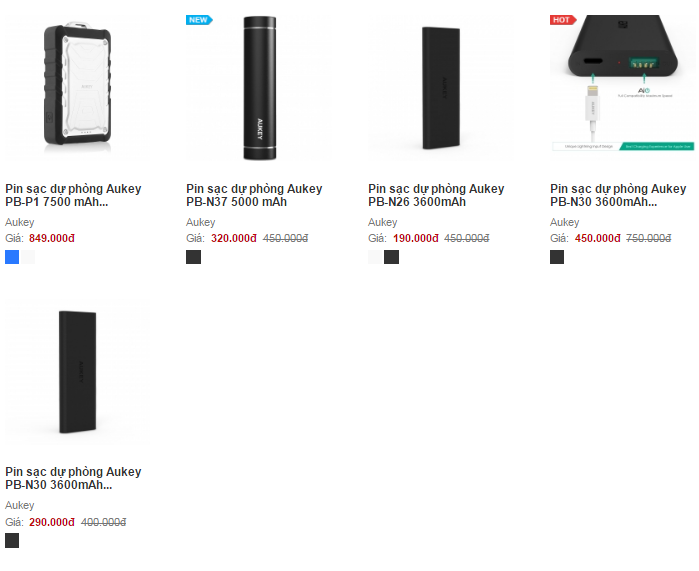Open the cylindrical PB-N37 power bank image
The height and width of the screenshot is (571, 699).
tap(259, 87)
